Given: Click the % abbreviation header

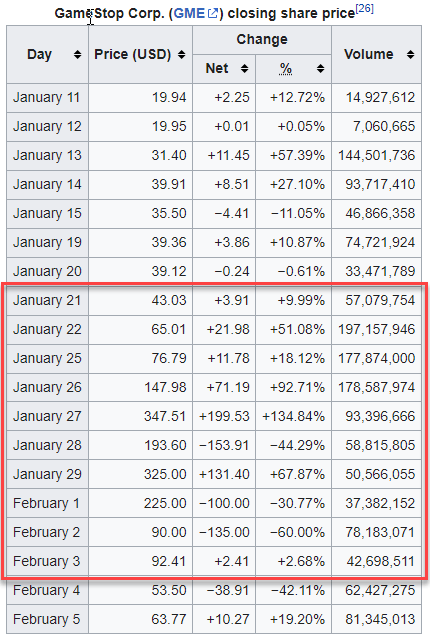Looking at the screenshot, I should click(286, 68).
